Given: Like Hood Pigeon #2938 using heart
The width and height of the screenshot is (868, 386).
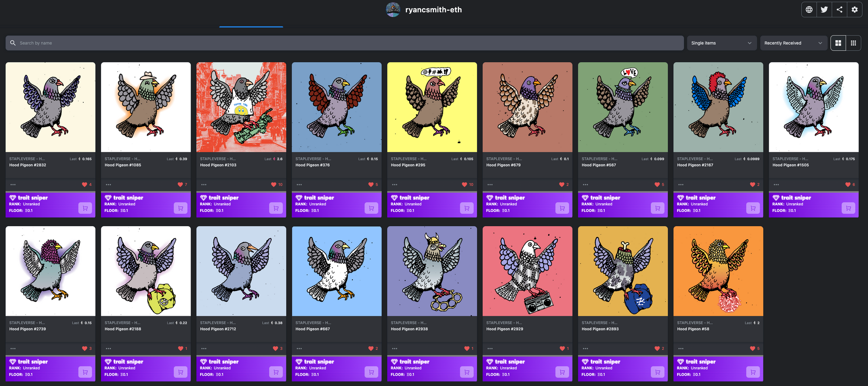Looking at the screenshot, I should pyautogui.click(x=467, y=349).
